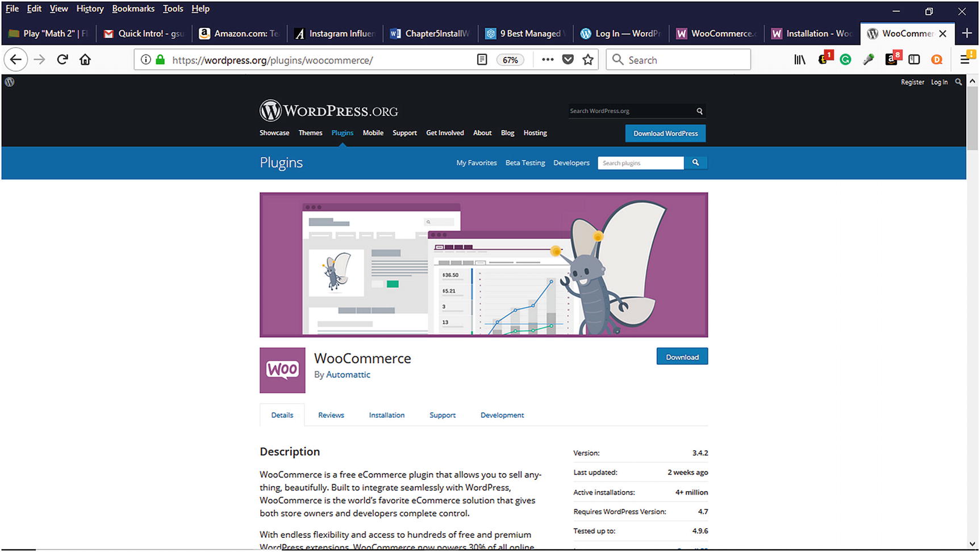Image resolution: width=980 pixels, height=552 pixels.
Task: Switch to the Gmail Quick Intro tab
Action: [144, 34]
